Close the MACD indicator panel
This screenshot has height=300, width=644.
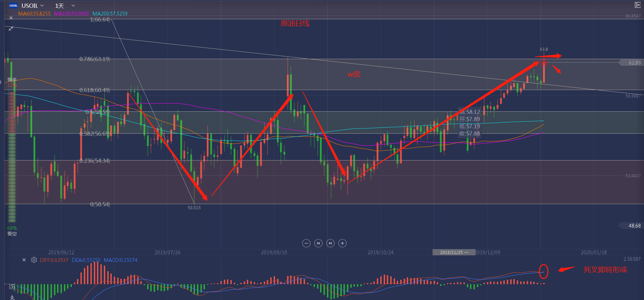click(x=24, y=260)
